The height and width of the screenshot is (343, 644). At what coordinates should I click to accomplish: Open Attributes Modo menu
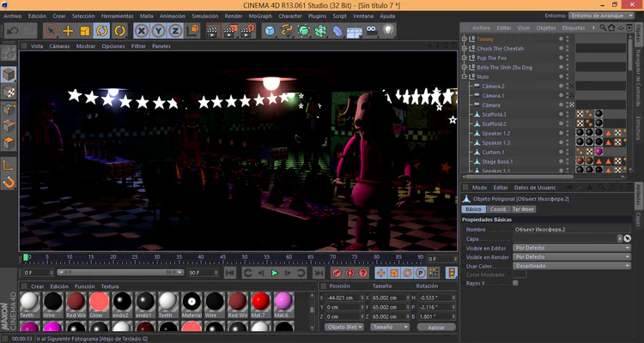pyautogui.click(x=479, y=188)
